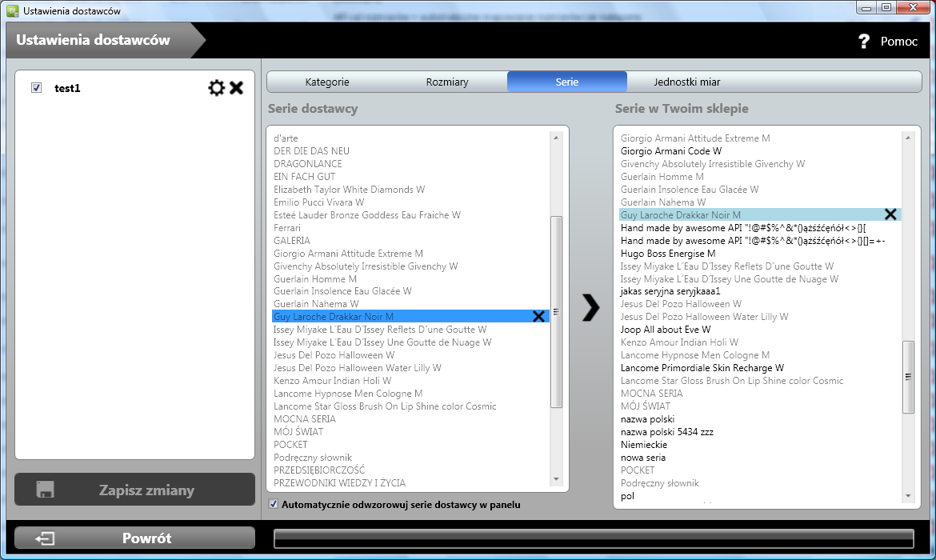Remove Guy Laroche Drakkar Noir M mapping in shop series

point(890,214)
